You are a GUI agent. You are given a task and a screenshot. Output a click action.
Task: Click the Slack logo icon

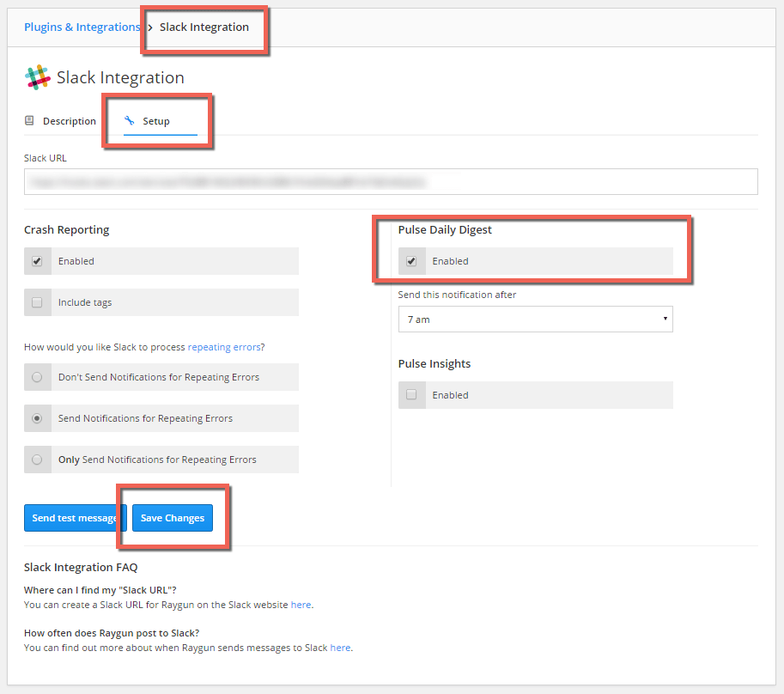pyautogui.click(x=38, y=77)
